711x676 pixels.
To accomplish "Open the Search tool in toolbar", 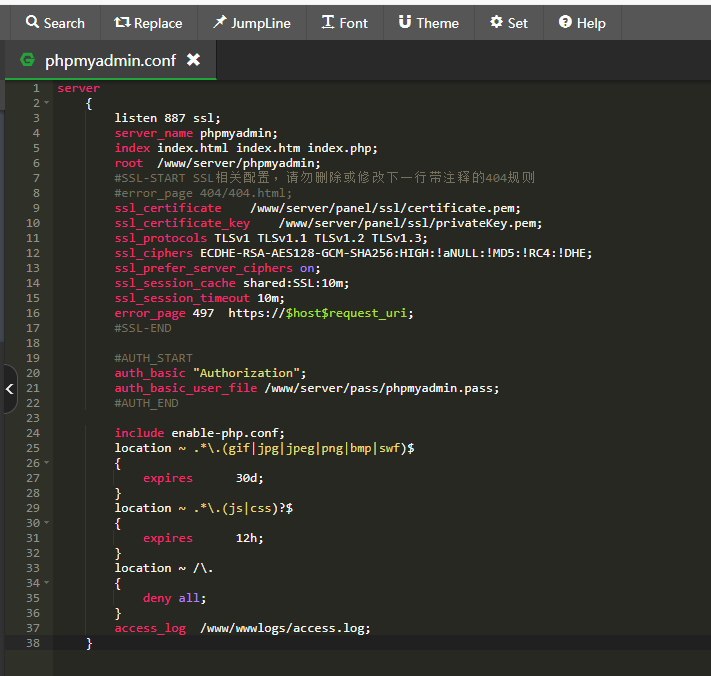I will coord(55,22).
